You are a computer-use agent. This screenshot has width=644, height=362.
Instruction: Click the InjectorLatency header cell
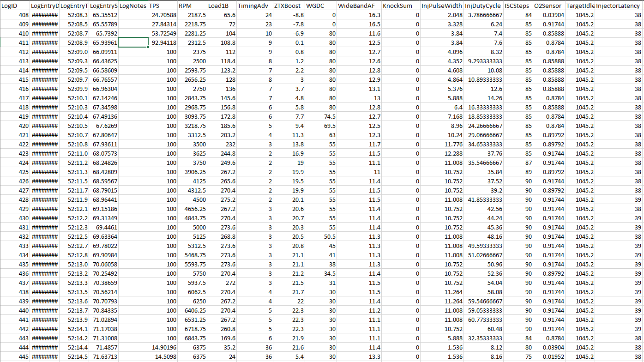(x=619, y=6)
